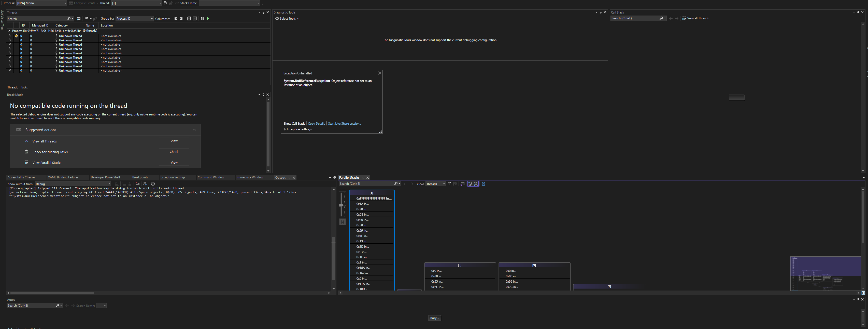Expand the View Threads dropdown in Parallel Stacks
Screen dimensions: 868x329
click(444, 183)
